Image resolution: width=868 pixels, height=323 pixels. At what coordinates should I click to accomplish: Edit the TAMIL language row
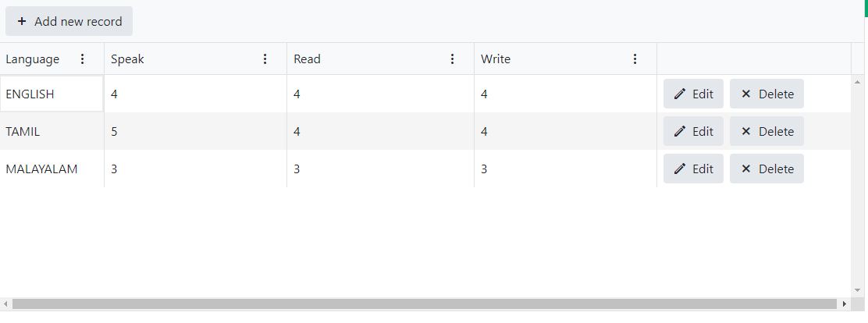[693, 132]
